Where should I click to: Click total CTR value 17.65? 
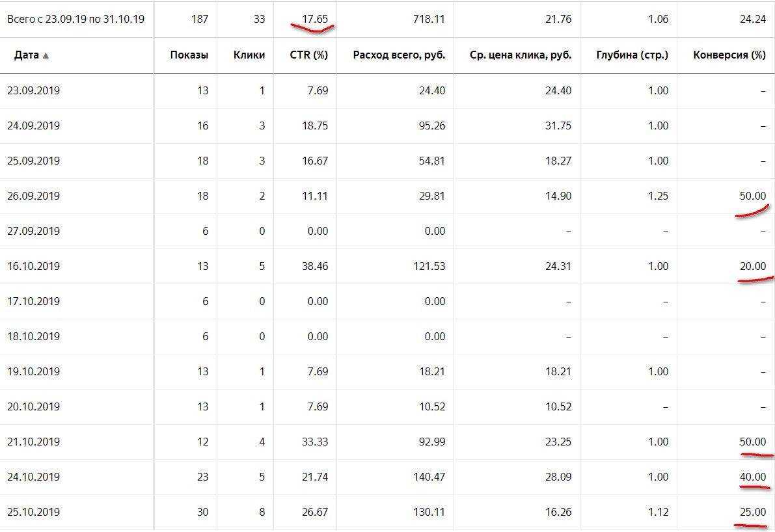tap(315, 19)
